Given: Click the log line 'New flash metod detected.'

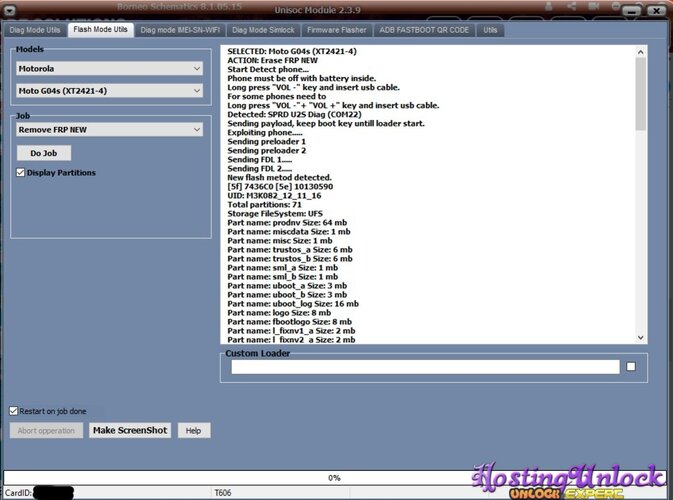Looking at the screenshot, I should pos(279,178).
